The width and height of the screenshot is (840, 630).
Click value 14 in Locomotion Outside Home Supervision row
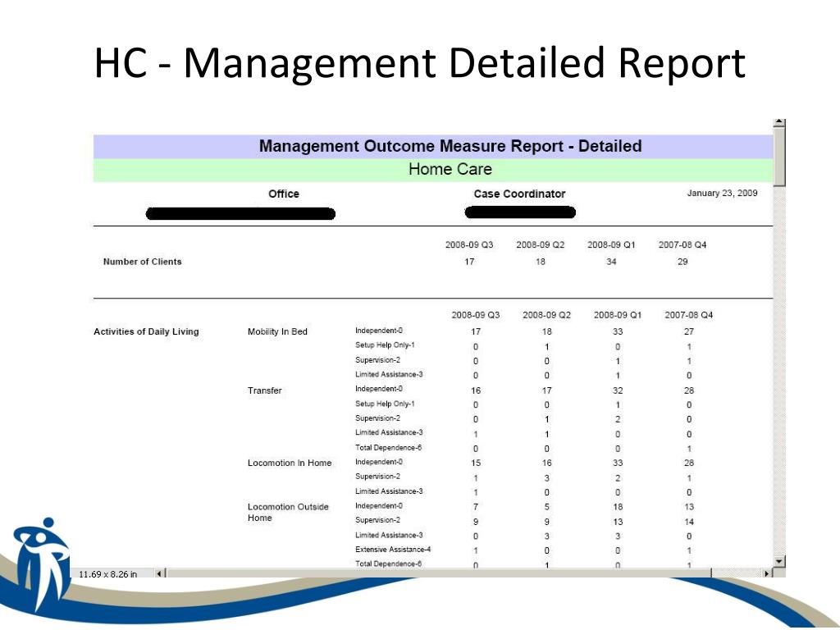pyautogui.click(x=689, y=522)
